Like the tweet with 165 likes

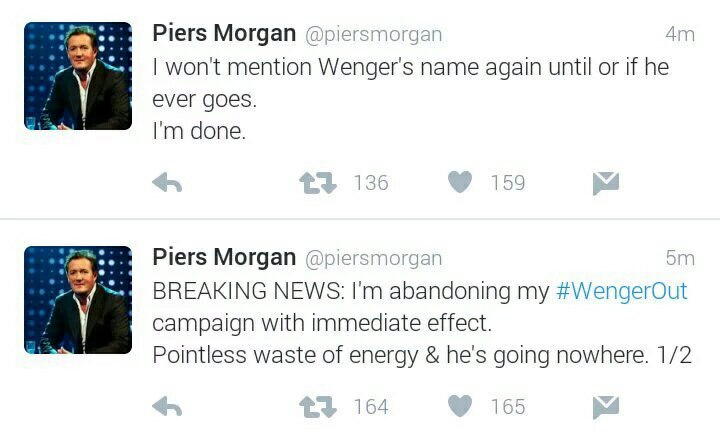coord(459,407)
